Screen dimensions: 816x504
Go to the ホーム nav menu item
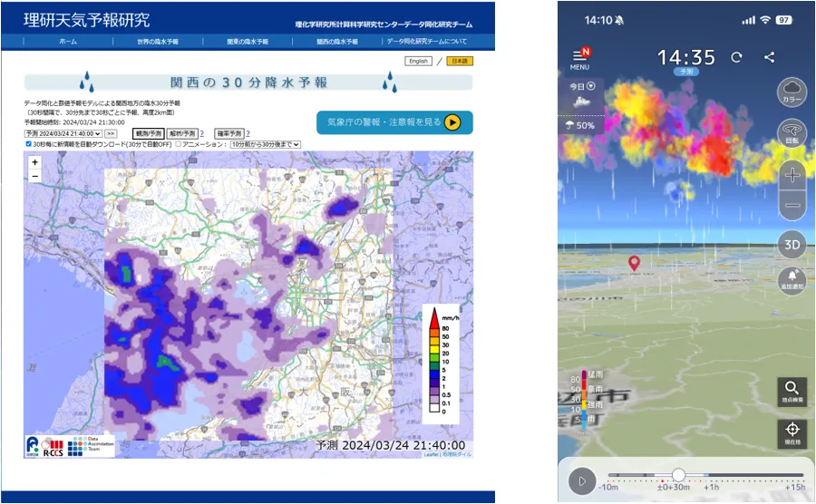pyautogui.click(x=68, y=42)
